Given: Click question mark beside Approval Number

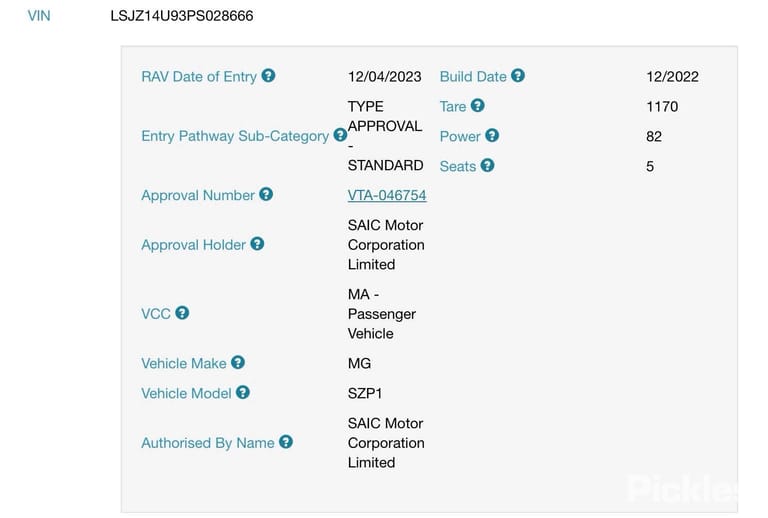Looking at the screenshot, I should [x=266, y=194].
